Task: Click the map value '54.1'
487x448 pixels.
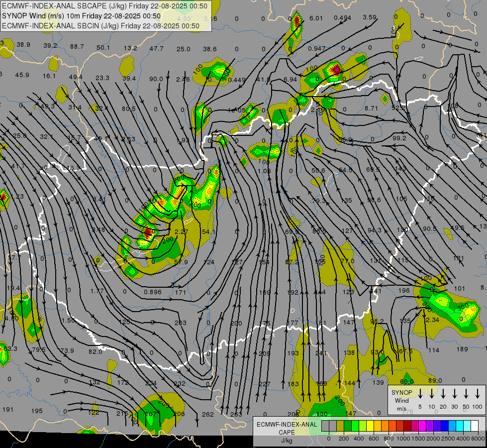Action: (x=208, y=231)
